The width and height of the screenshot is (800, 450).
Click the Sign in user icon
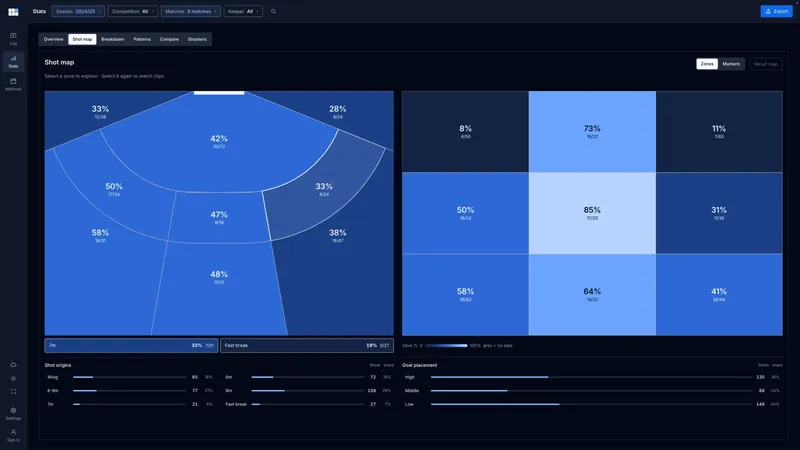(13, 435)
